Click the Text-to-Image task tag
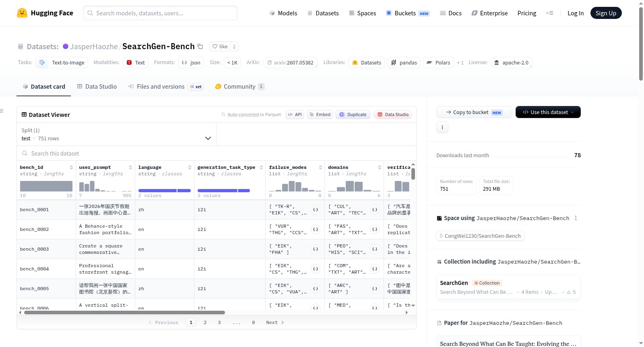Image resolution: width=644 pixels, height=347 pixels. click(x=62, y=62)
